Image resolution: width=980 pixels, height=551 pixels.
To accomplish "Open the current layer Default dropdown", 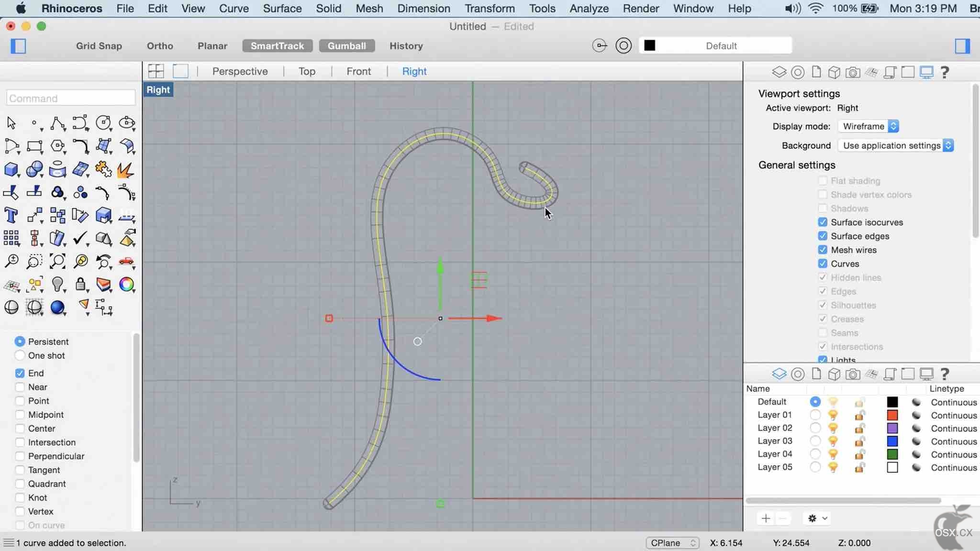I will point(715,46).
